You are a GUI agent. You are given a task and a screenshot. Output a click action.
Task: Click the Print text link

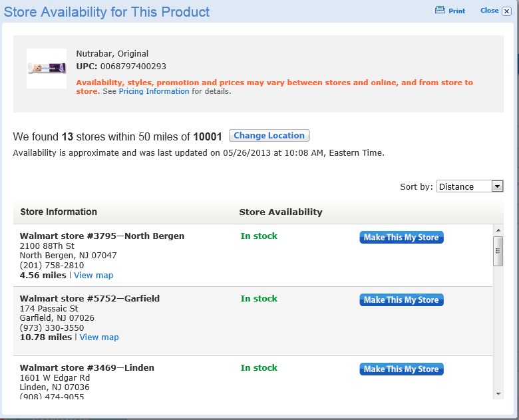pyautogui.click(x=457, y=11)
